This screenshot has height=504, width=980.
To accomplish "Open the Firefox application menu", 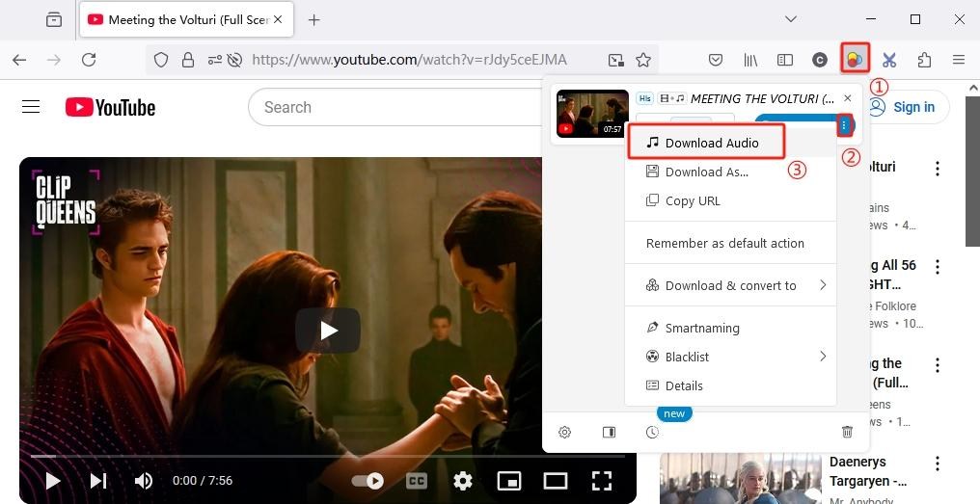I will [x=959, y=60].
